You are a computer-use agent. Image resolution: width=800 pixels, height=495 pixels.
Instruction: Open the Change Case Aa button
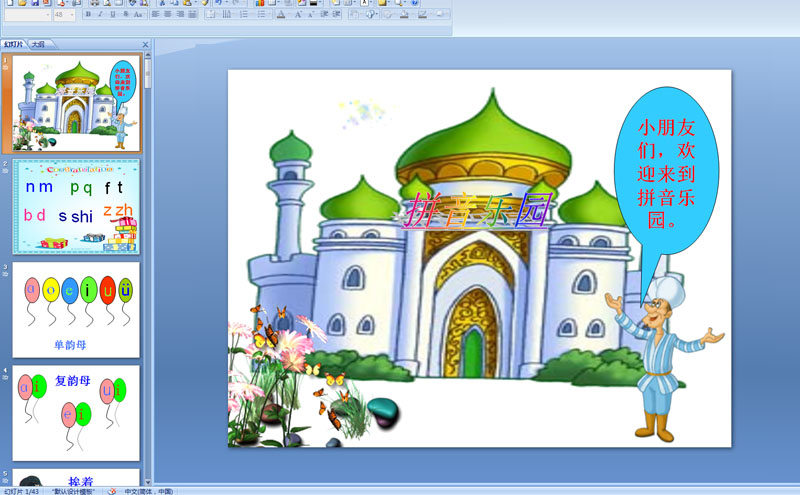click(x=138, y=14)
